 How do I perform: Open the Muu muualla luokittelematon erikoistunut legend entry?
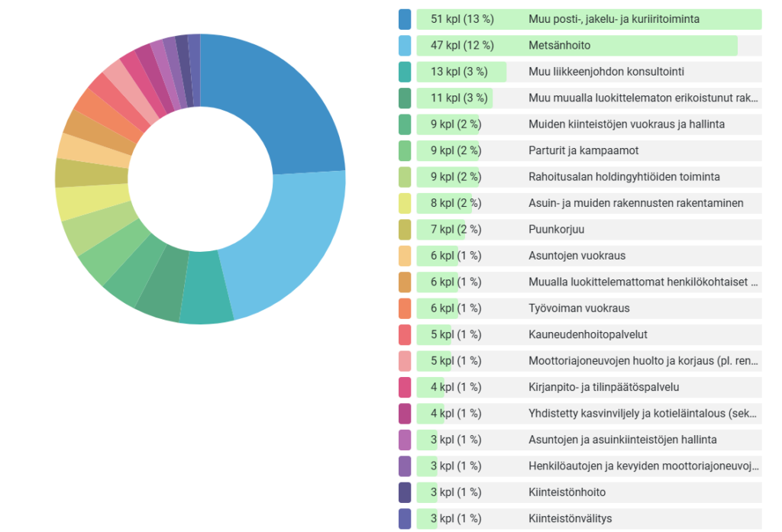click(x=641, y=98)
